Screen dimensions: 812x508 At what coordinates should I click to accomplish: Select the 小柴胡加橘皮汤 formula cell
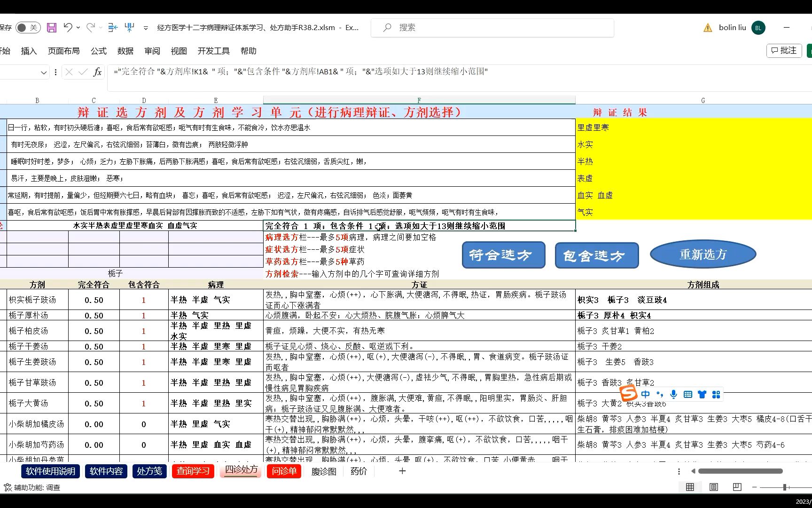(38, 424)
